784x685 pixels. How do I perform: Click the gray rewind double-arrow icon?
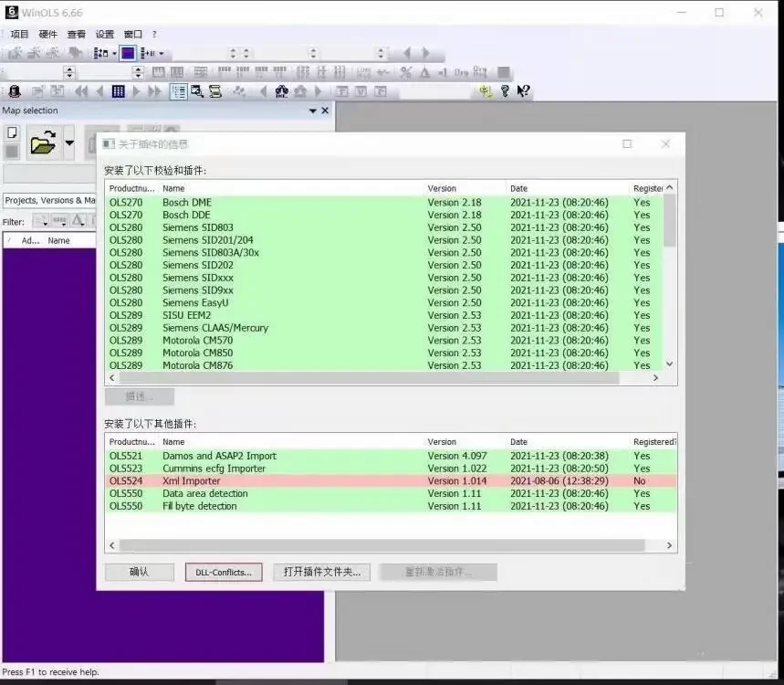point(81,91)
